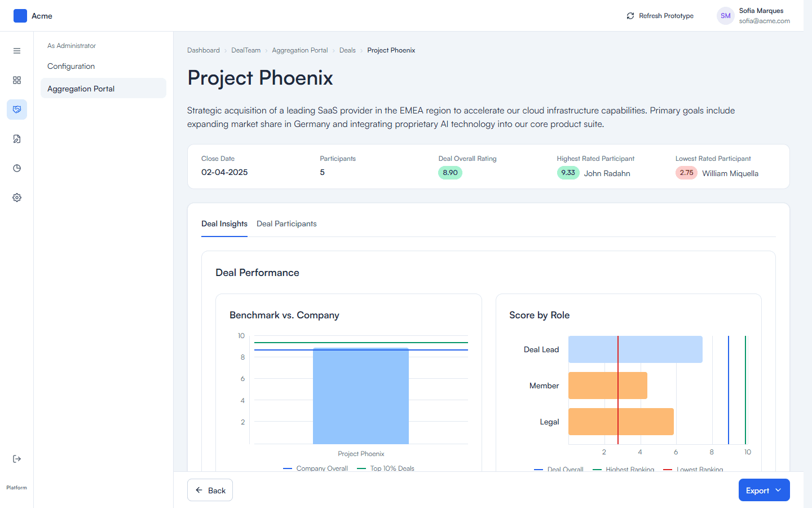This screenshot has height=508, width=812.
Task: Click the logout icon at sidebar bottom
Action: click(17, 459)
